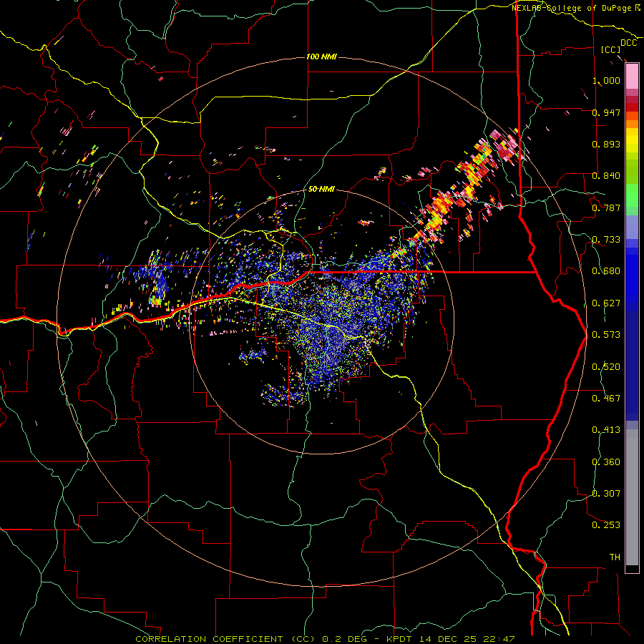The height and width of the screenshot is (644, 644).
Task: Click the DCC product label
Action: [x=629, y=43]
